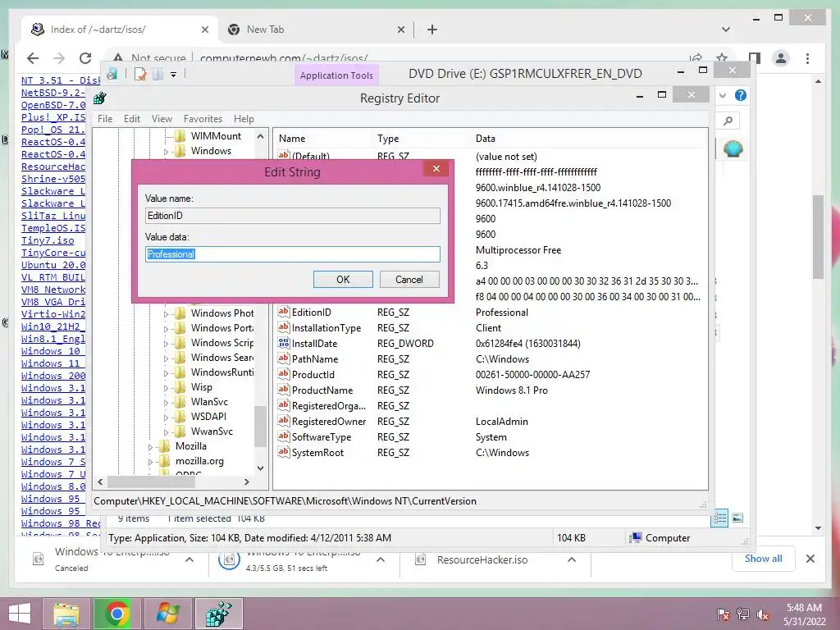Click the InstallationType string value icon
Screen dimensions: 840x630
pyautogui.click(x=283, y=327)
